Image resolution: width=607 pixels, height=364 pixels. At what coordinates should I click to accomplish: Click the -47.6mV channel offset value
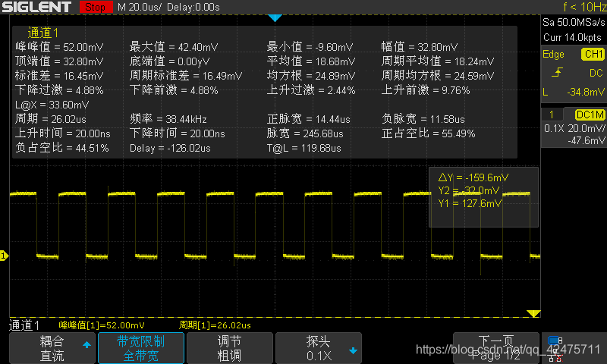tap(587, 140)
